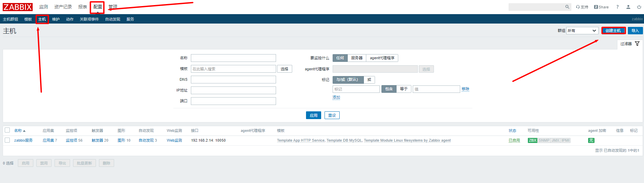Focus the 端口 filter input
This screenshot has width=644, height=183.
tap(233, 101)
